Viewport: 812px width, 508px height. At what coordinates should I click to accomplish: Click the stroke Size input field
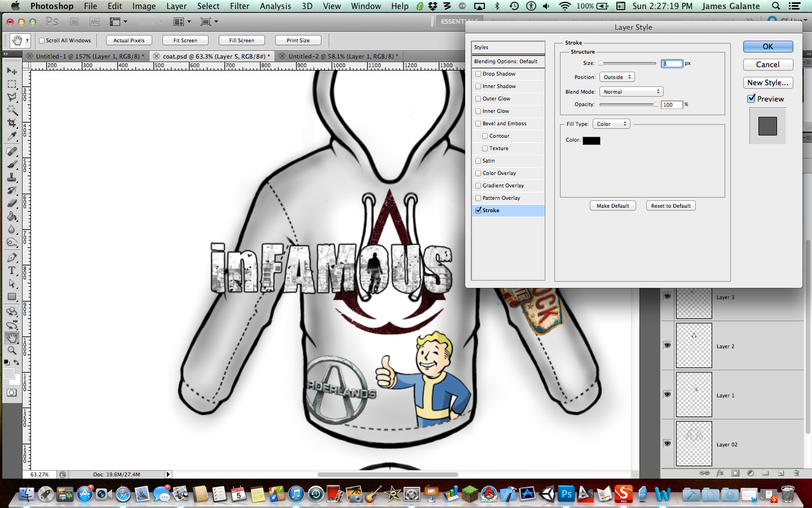672,64
